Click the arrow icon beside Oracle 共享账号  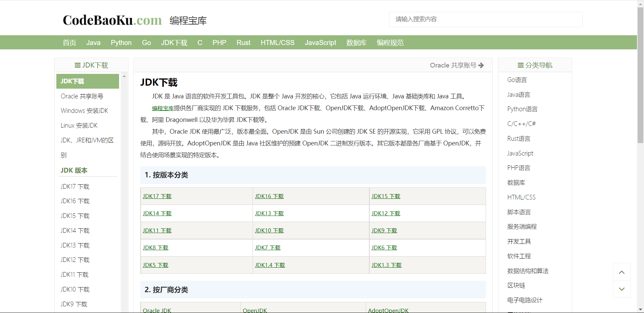click(x=481, y=65)
